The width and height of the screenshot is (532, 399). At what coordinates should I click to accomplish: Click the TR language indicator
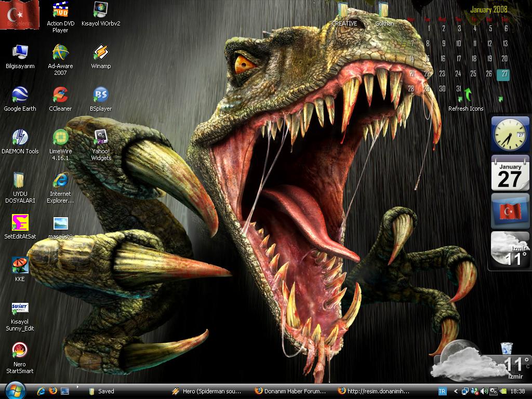(443, 391)
